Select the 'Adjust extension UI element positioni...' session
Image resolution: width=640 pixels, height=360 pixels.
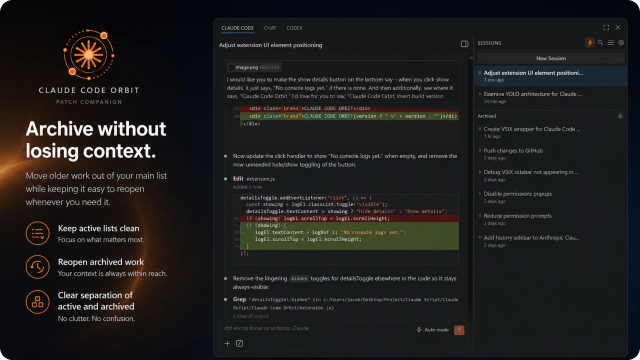(x=551, y=76)
